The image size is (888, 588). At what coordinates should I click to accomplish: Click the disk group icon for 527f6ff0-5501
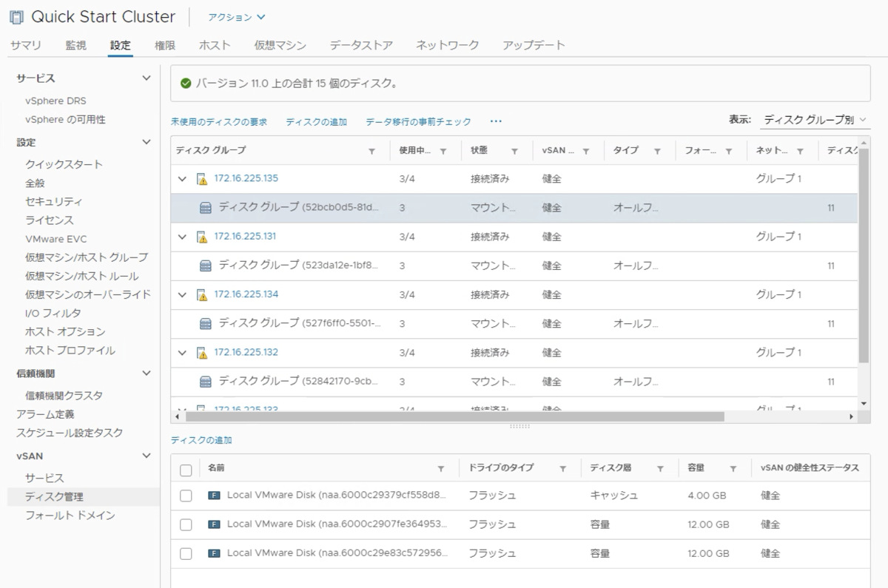pos(206,324)
